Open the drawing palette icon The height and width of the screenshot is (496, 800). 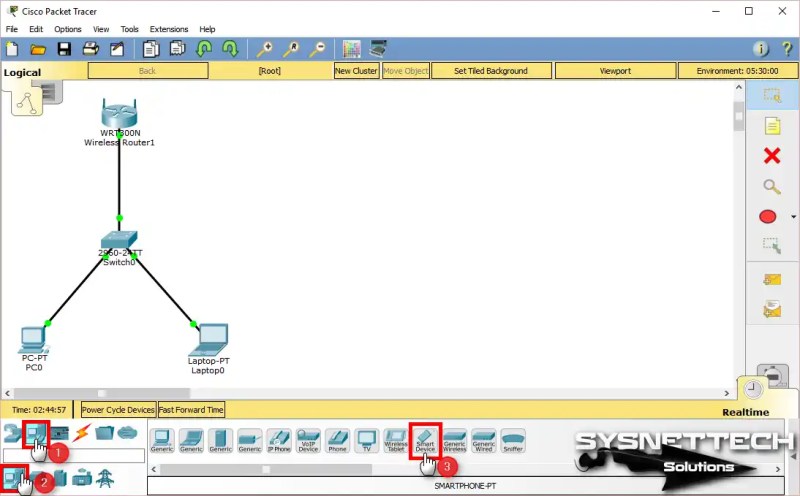point(352,49)
